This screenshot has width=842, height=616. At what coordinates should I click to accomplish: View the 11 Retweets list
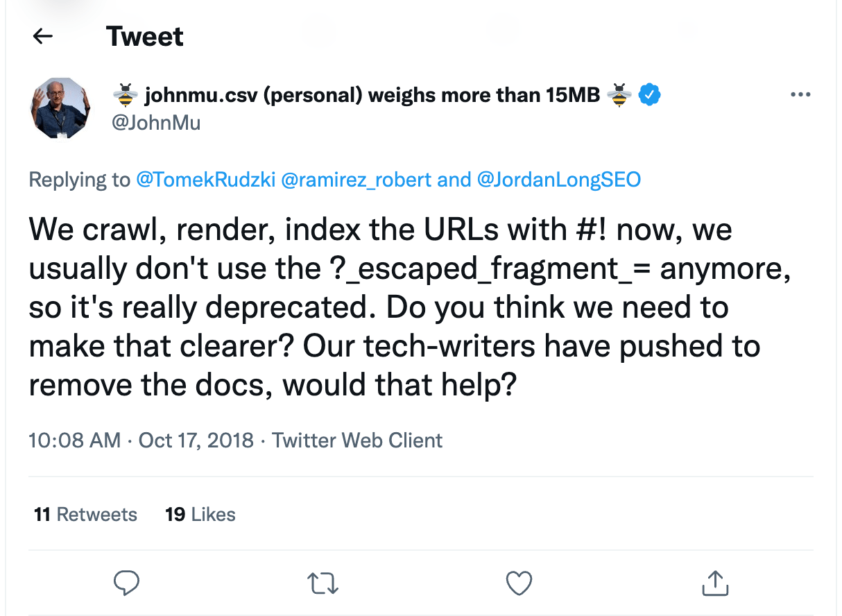point(85,515)
